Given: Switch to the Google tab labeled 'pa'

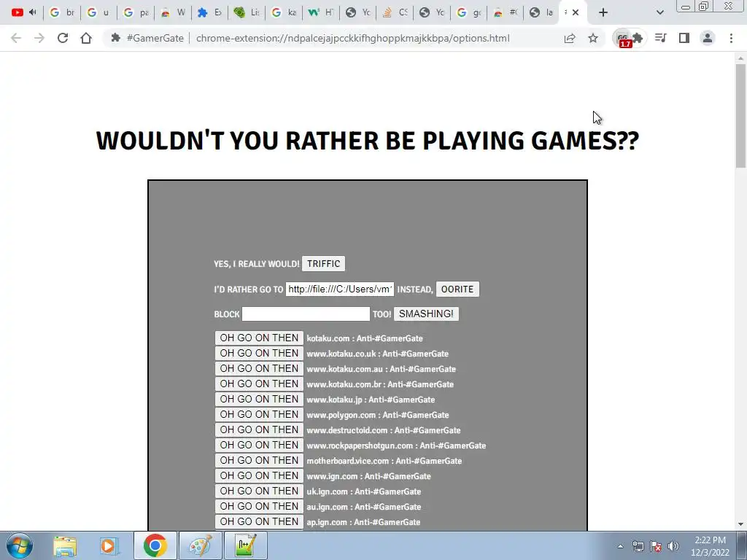Looking at the screenshot, I should [136, 12].
